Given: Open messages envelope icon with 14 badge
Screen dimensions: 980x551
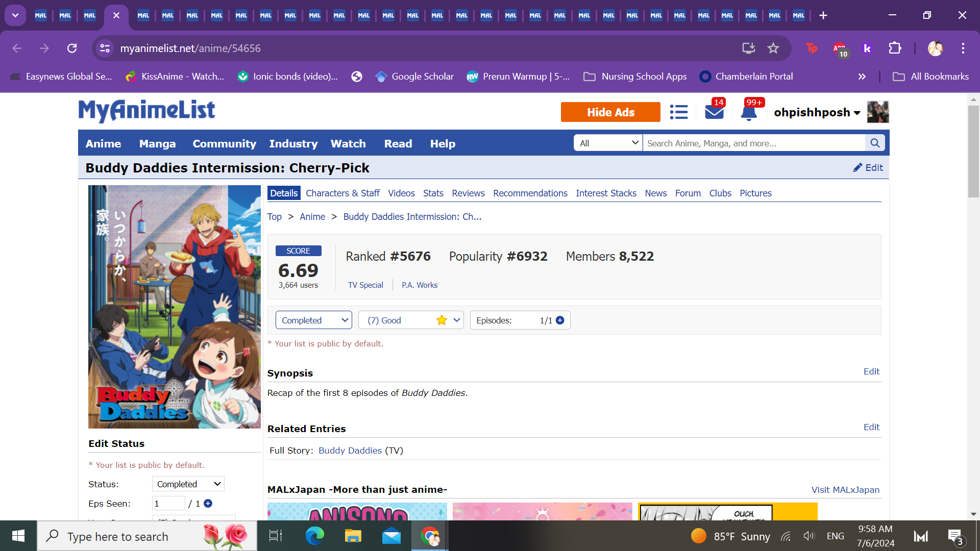Looking at the screenshot, I should [x=715, y=111].
